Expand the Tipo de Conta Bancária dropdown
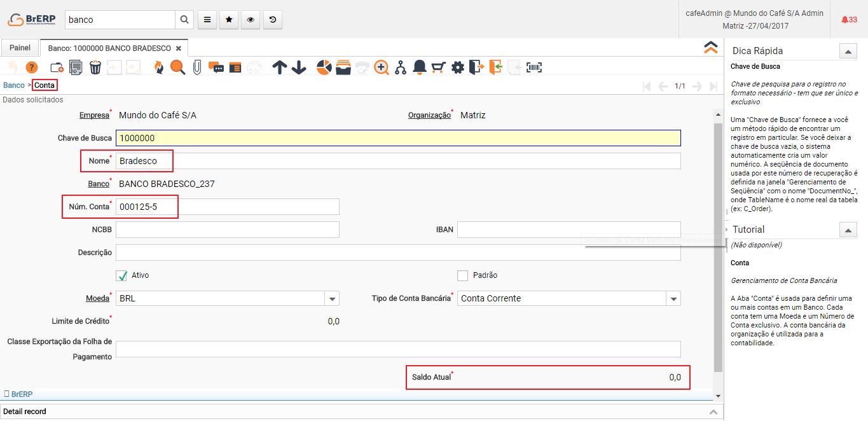The height and width of the screenshot is (421, 868). [673, 298]
